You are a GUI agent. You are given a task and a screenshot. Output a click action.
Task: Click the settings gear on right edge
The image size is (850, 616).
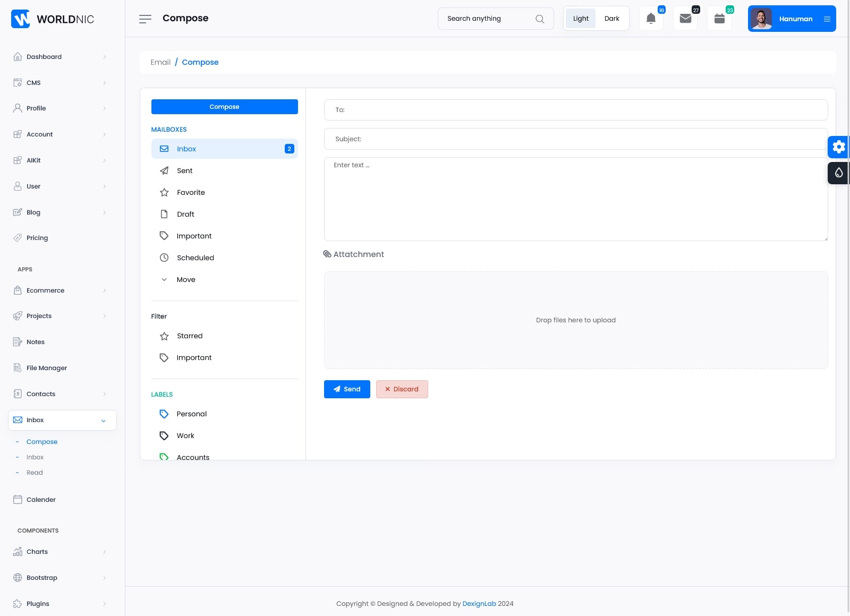point(838,147)
